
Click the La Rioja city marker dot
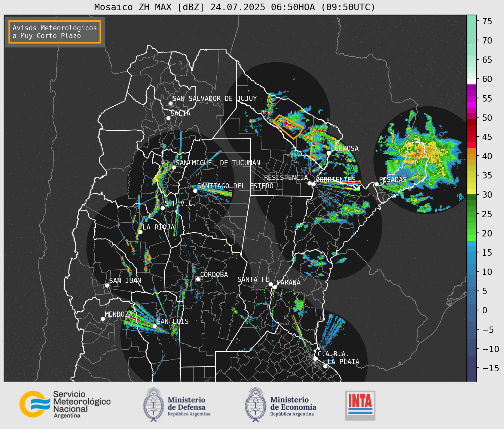[140, 232]
